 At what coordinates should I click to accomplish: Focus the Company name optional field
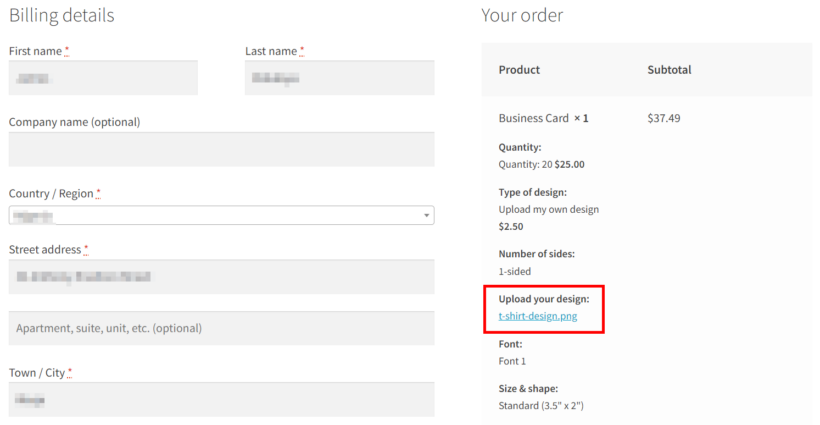221,150
